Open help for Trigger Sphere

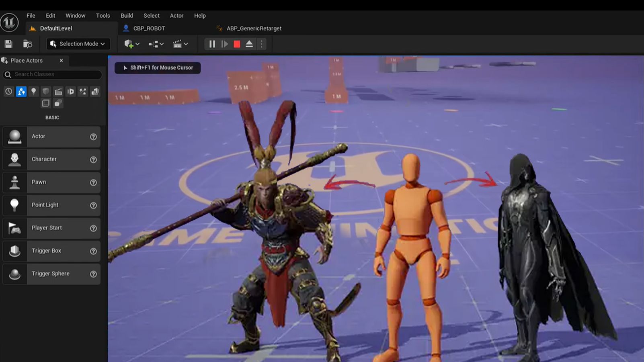pyautogui.click(x=93, y=274)
